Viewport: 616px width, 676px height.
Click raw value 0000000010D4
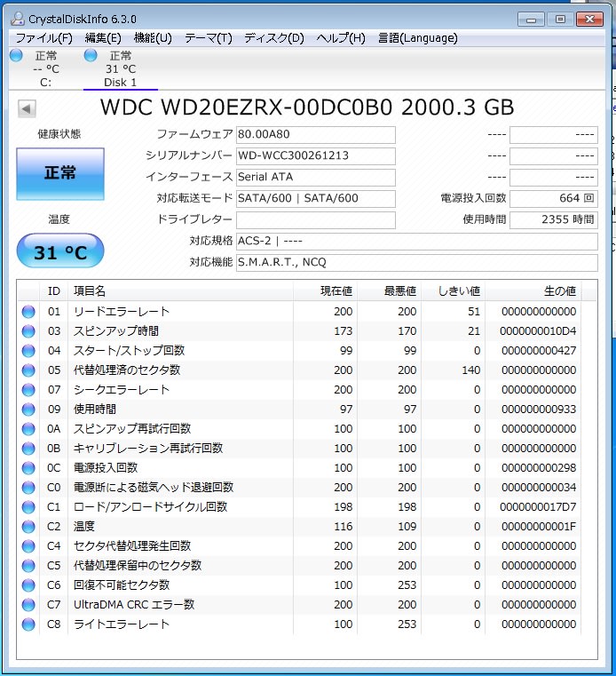[538, 331]
